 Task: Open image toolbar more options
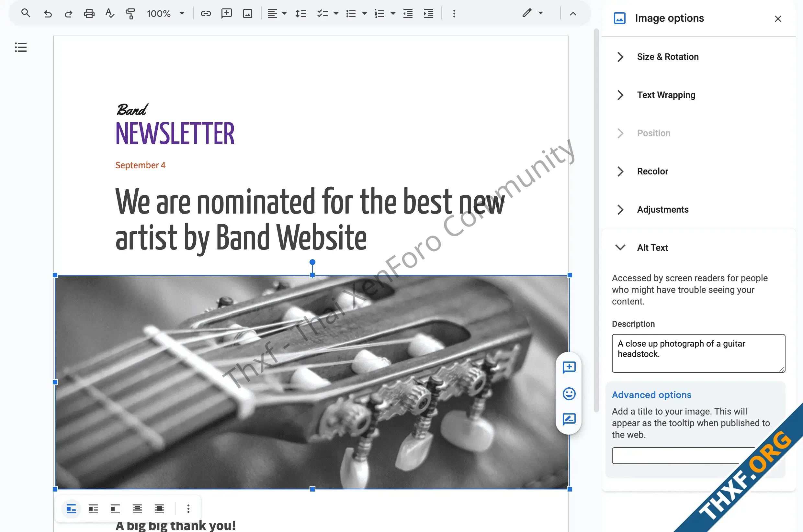click(x=188, y=509)
